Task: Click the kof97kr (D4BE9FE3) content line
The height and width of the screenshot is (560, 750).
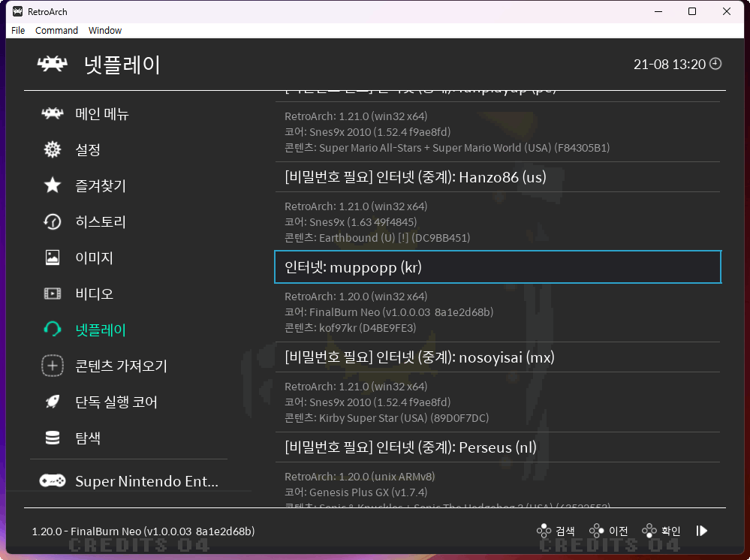Action: pyautogui.click(x=350, y=327)
